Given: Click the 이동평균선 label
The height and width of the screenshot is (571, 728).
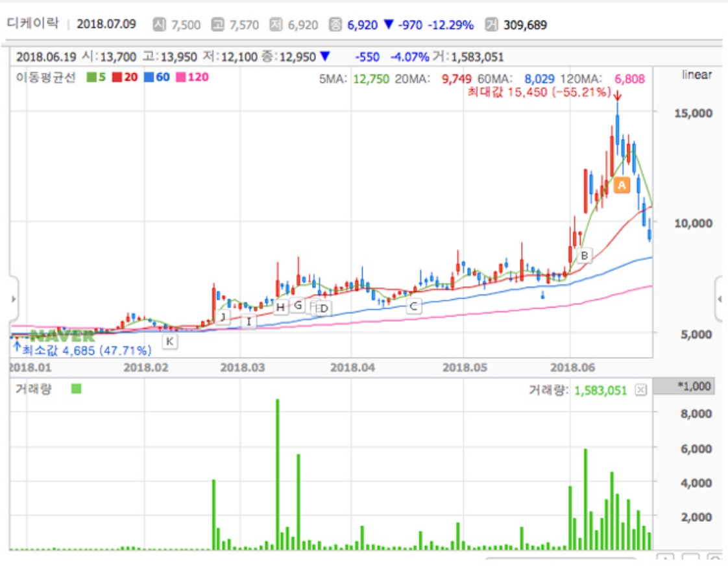Looking at the screenshot, I should [x=45, y=77].
